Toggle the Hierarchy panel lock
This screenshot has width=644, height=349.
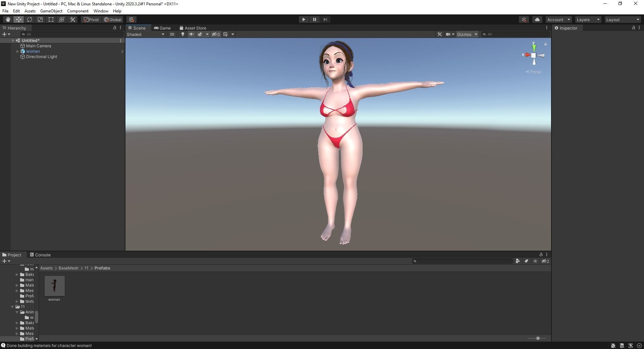coord(115,28)
